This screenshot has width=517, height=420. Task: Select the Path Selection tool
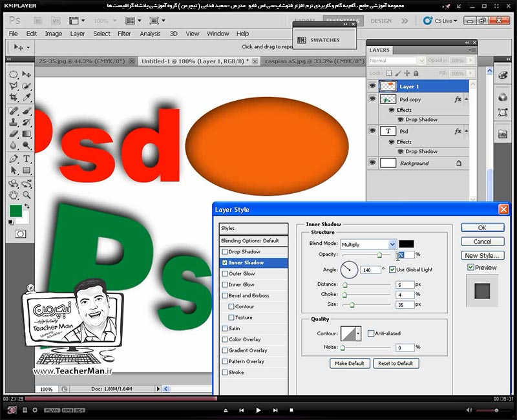click(x=13, y=170)
